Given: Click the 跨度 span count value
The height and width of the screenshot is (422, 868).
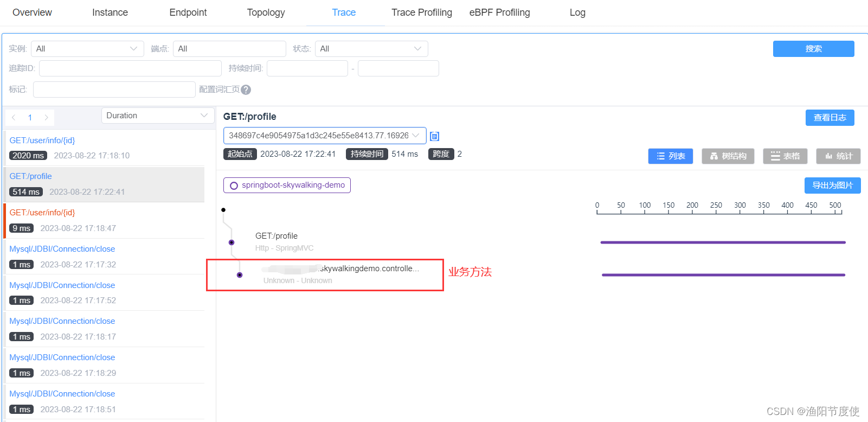Looking at the screenshot, I should coord(460,154).
